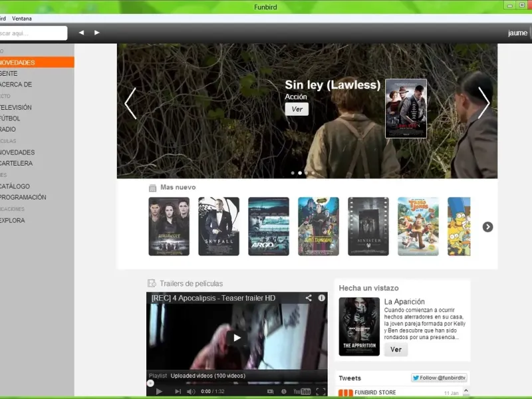This screenshot has height=399, width=532.
Task: Click the Sin ley (Lawless) title
Action: pos(332,85)
